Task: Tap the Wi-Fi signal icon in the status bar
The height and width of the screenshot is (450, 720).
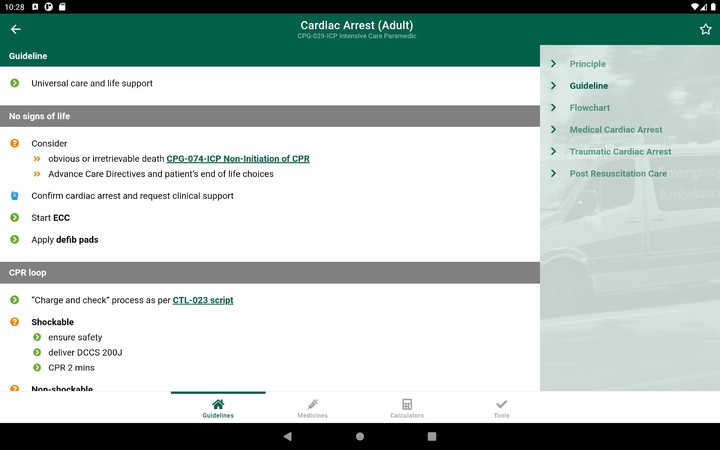Action: pos(694,7)
